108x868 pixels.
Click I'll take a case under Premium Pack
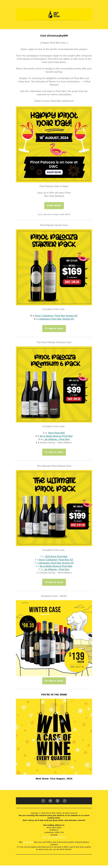[54, 452]
